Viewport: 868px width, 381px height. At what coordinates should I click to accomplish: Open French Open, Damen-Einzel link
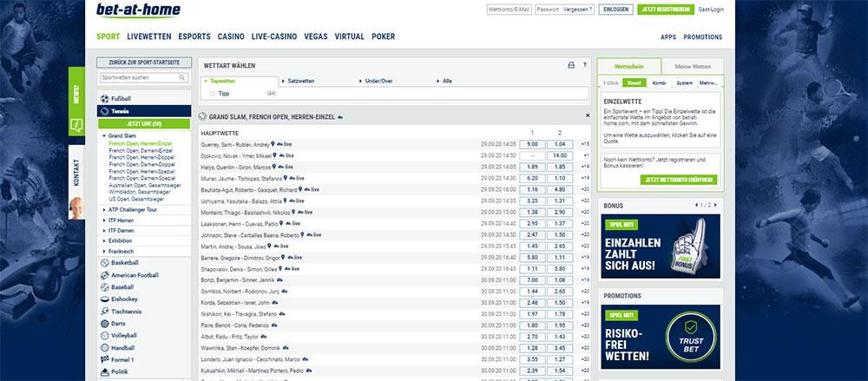click(141, 151)
